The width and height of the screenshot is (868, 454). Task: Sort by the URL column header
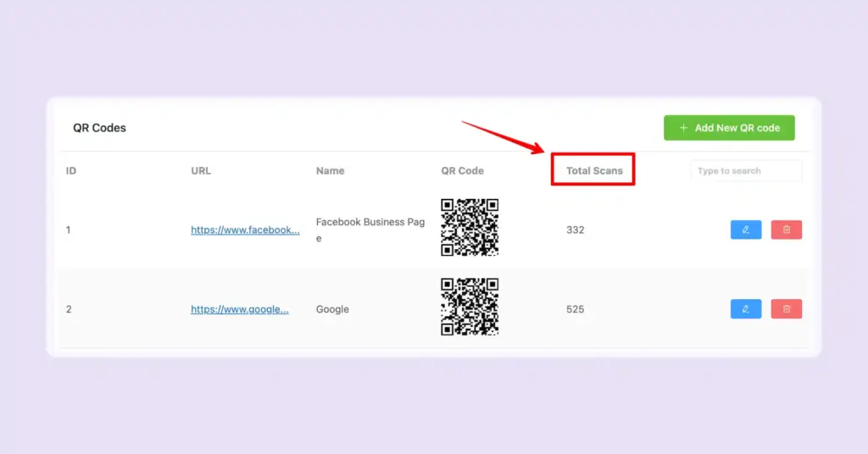tap(201, 171)
